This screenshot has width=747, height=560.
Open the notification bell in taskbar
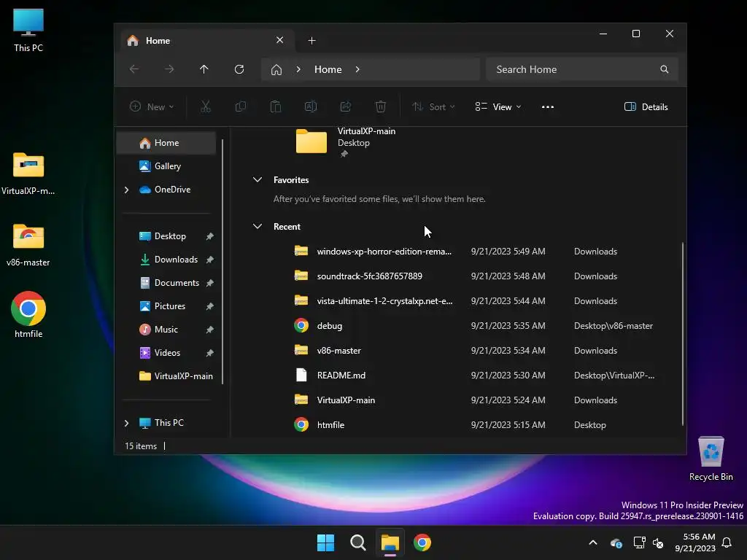(727, 542)
